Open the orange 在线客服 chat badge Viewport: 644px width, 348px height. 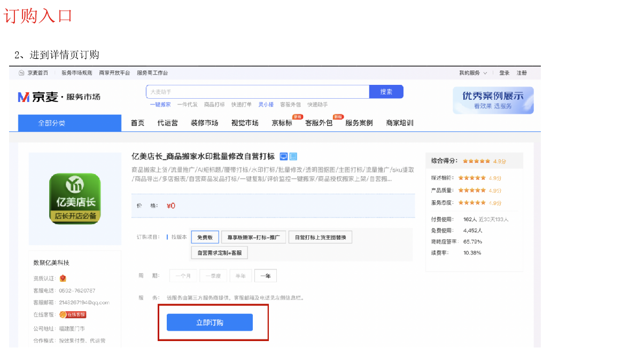73,315
